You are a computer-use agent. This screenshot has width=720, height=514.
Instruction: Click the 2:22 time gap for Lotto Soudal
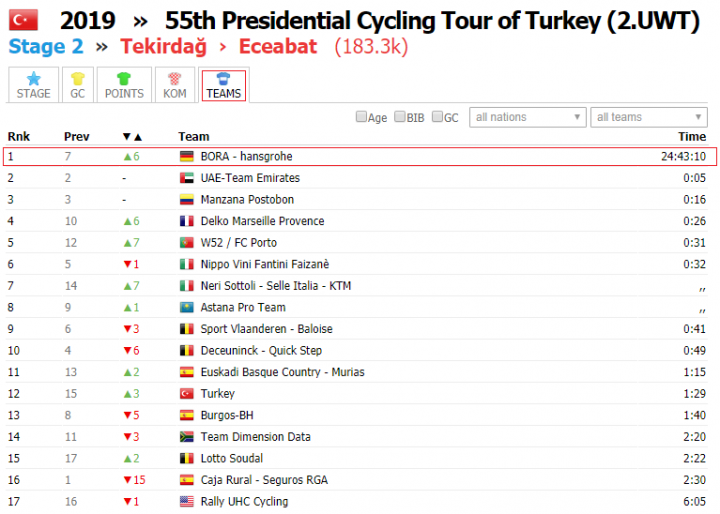click(694, 459)
